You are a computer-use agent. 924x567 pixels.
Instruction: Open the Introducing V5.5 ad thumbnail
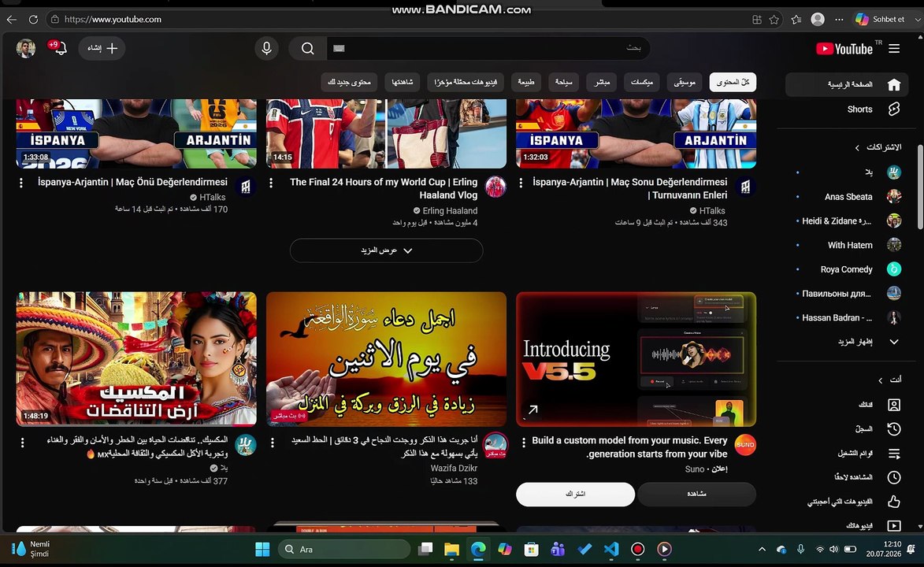pyautogui.click(x=636, y=359)
